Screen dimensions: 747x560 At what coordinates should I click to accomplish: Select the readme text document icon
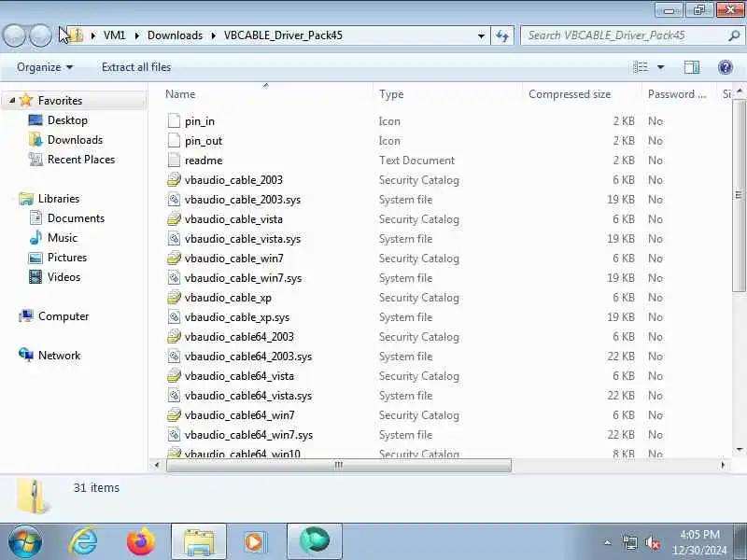point(174,160)
